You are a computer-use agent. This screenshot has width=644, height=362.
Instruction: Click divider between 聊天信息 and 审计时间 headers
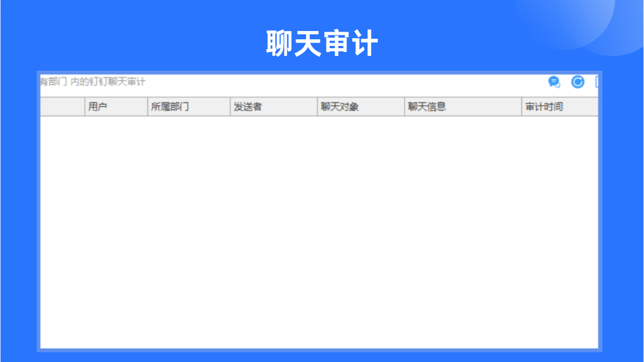522,107
